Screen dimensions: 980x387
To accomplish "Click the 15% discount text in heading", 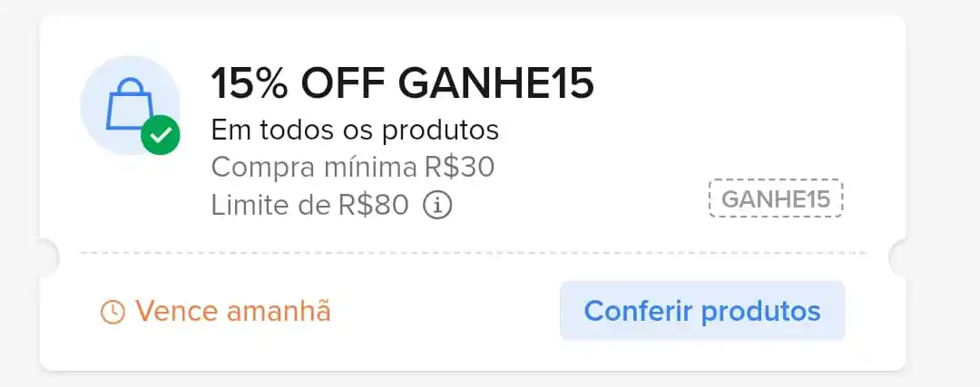I will click(249, 84).
